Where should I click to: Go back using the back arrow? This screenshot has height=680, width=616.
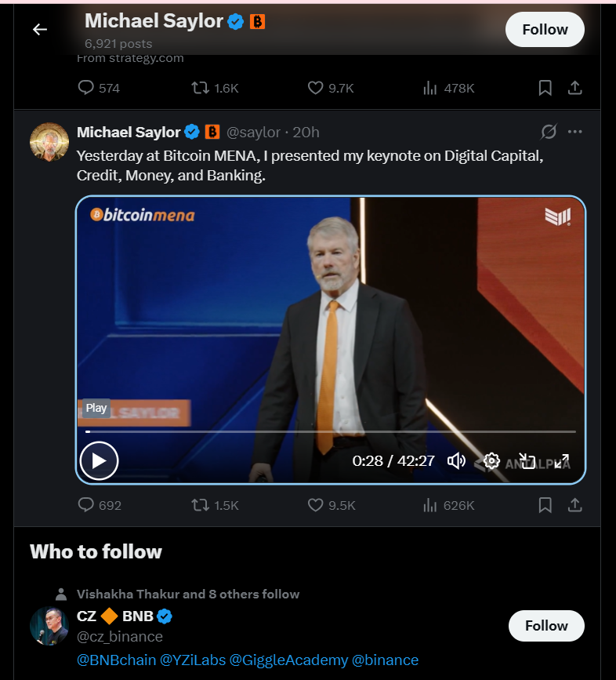click(40, 30)
